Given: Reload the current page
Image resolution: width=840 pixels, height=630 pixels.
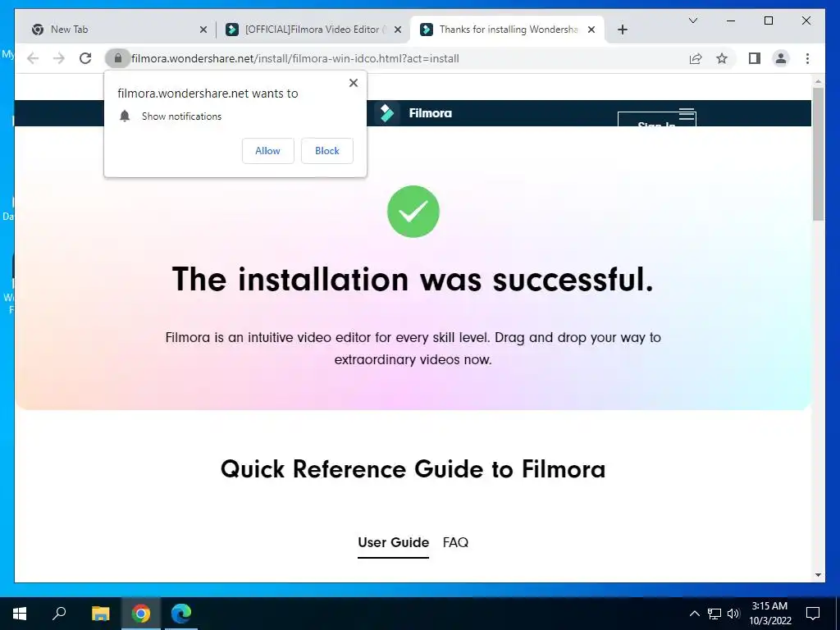Looking at the screenshot, I should pyautogui.click(x=85, y=58).
